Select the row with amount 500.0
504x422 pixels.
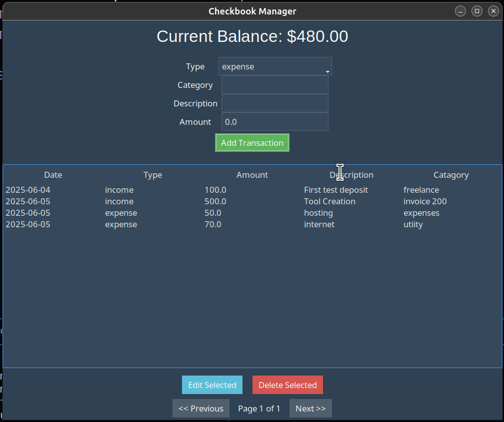(x=252, y=201)
